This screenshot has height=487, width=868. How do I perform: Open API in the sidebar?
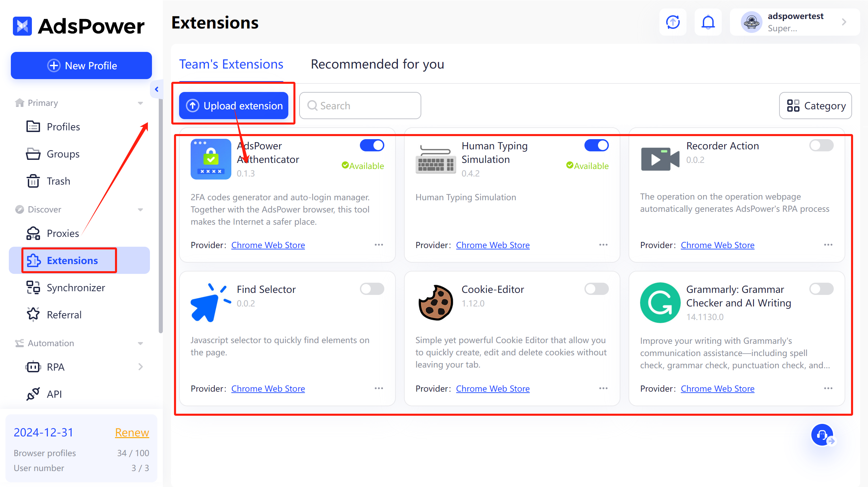click(79, 394)
